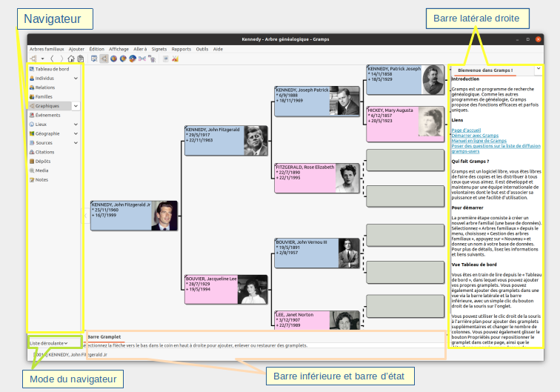Open the Aide menu

point(219,50)
